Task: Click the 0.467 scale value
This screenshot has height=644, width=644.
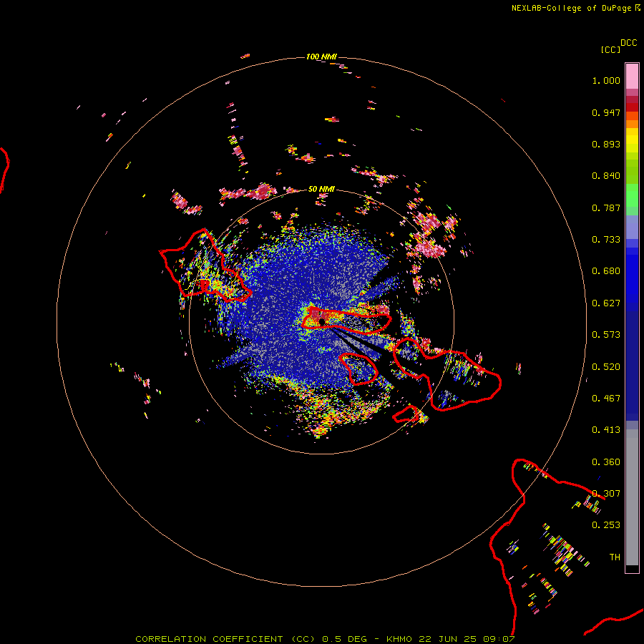Action: pyautogui.click(x=606, y=399)
